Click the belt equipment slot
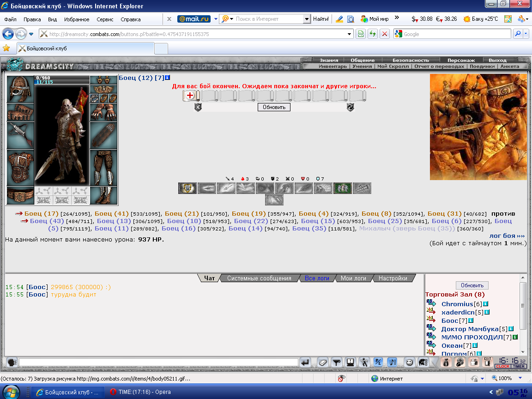 [x=20, y=195]
